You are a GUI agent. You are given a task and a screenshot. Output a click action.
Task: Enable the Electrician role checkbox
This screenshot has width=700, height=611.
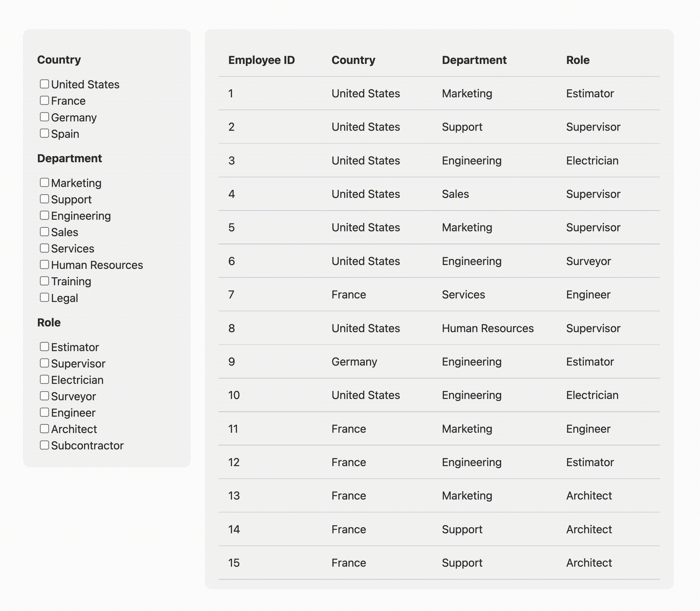click(x=44, y=379)
